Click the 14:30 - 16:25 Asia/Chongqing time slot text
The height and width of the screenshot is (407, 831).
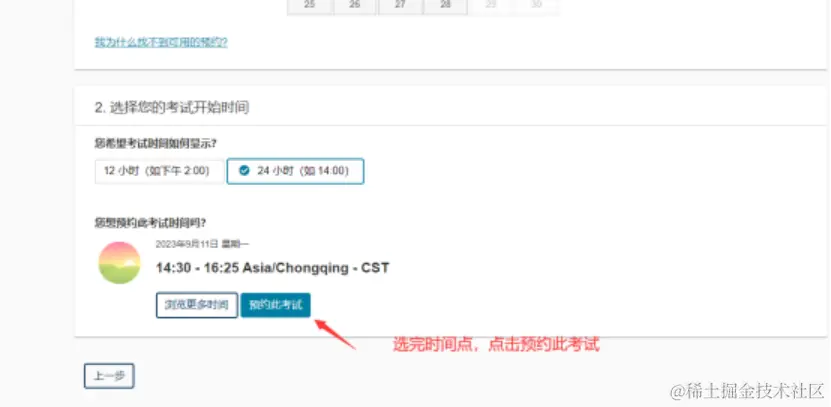[x=272, y=268]
